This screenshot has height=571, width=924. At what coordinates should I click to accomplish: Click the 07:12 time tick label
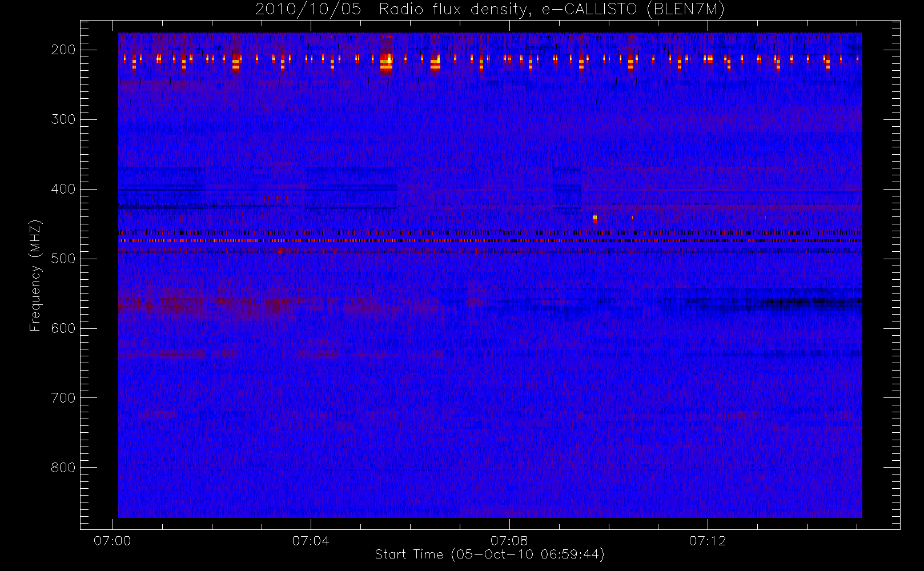pyautogui.click(x=708, y=541)
